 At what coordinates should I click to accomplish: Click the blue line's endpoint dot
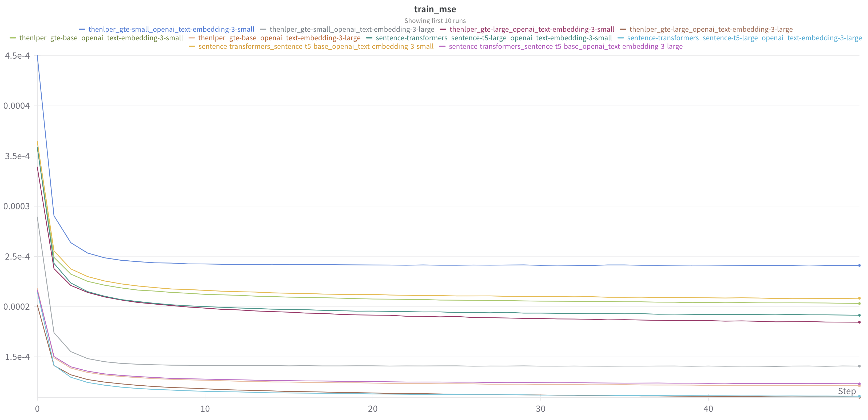tap(859, 265)
